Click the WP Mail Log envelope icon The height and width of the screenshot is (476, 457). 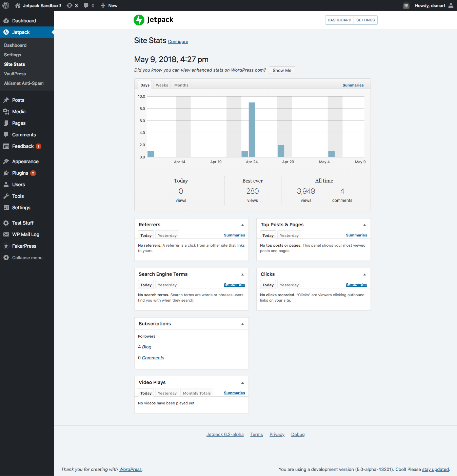6,234
